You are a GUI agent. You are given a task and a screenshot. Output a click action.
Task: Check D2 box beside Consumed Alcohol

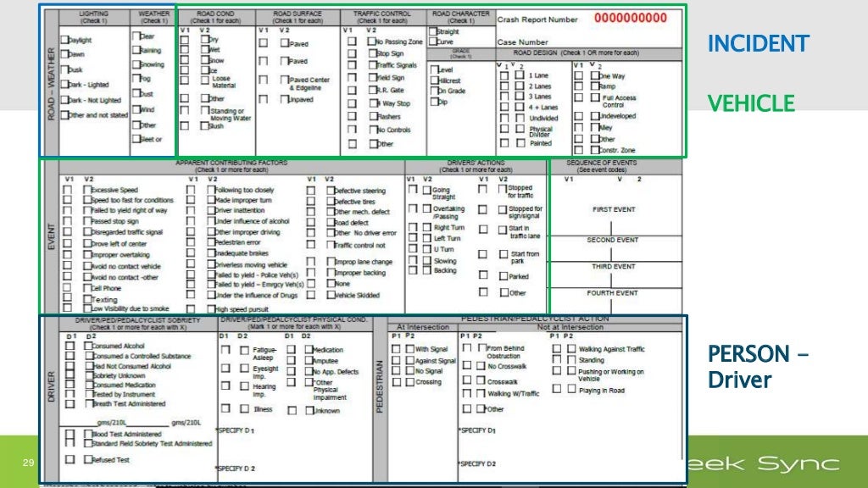pyautogui.click(x=88, y=346)
